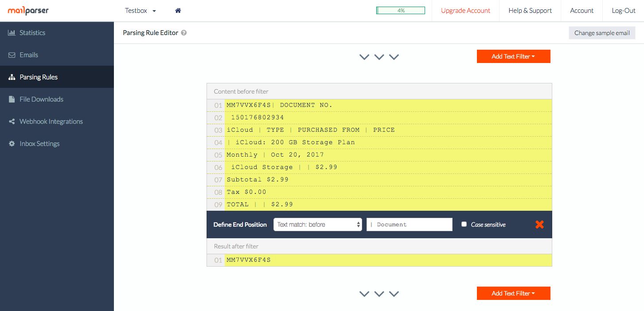
Task: Click the Inbox Settings gear icon
Action: (x=12, y=144)
